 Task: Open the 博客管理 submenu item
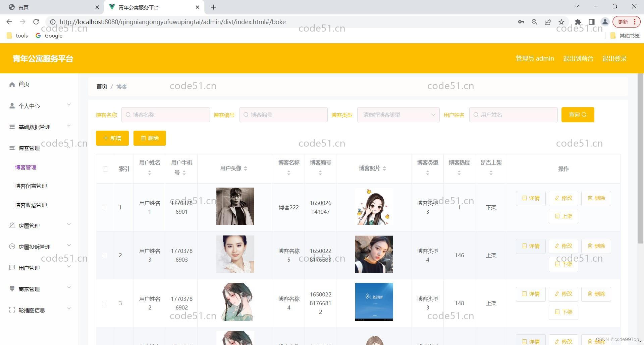point(26,167)
